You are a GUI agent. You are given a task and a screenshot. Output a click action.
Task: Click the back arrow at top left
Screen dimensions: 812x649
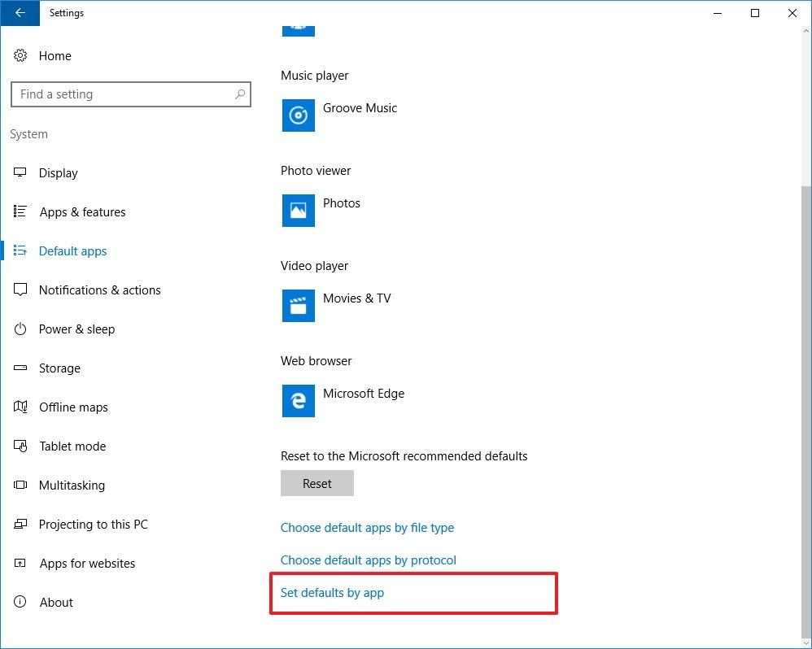point(19,13)
